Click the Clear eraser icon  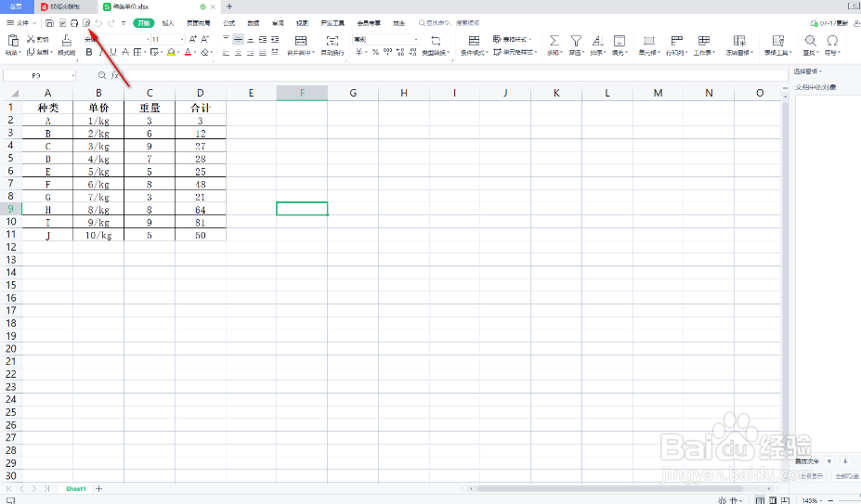[x=204, y=52]
